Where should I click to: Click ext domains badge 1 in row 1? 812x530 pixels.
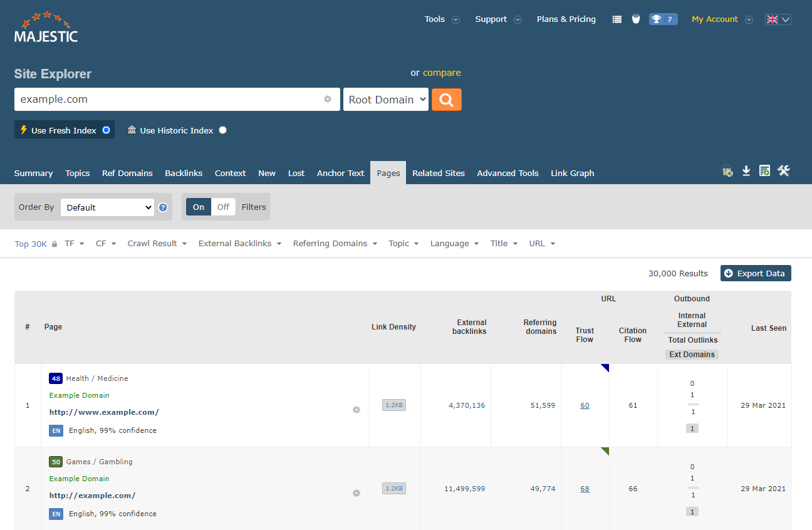click(x=692, y=429)
